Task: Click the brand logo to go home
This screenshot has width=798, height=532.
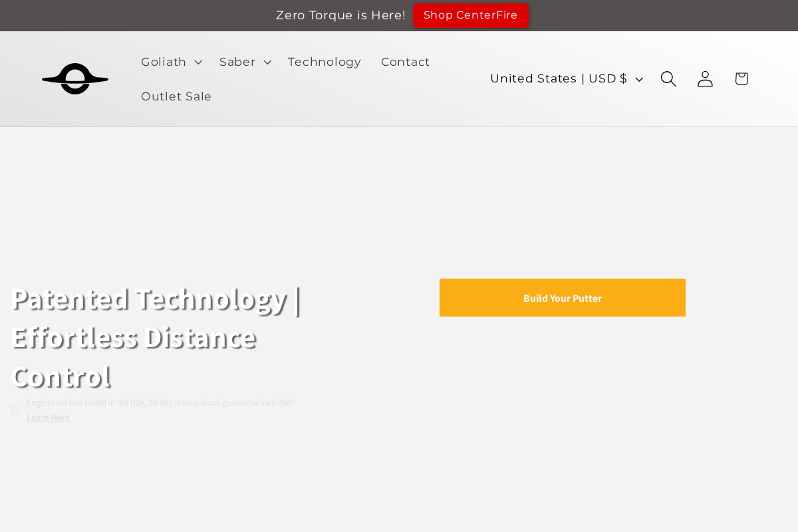Action: click(75, 78)
